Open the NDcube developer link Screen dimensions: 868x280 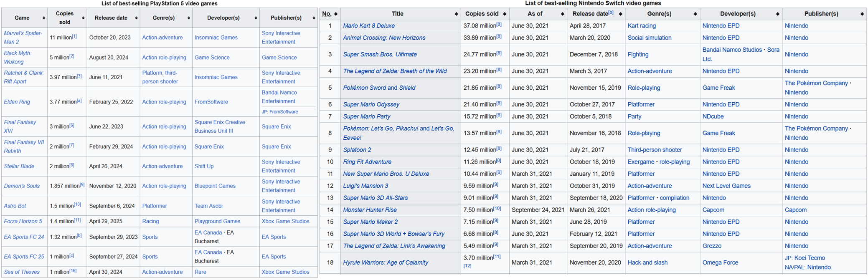[713, 116]
